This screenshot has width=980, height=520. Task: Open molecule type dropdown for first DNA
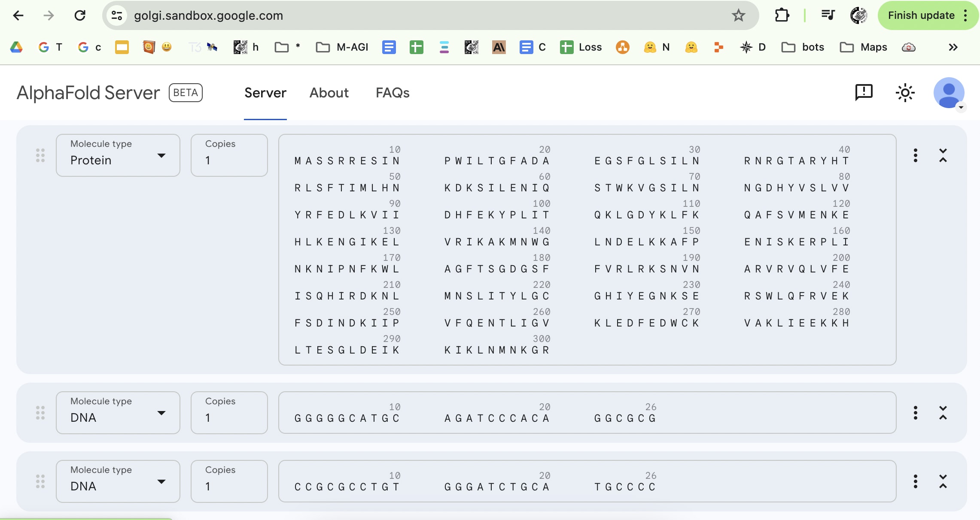118,413
